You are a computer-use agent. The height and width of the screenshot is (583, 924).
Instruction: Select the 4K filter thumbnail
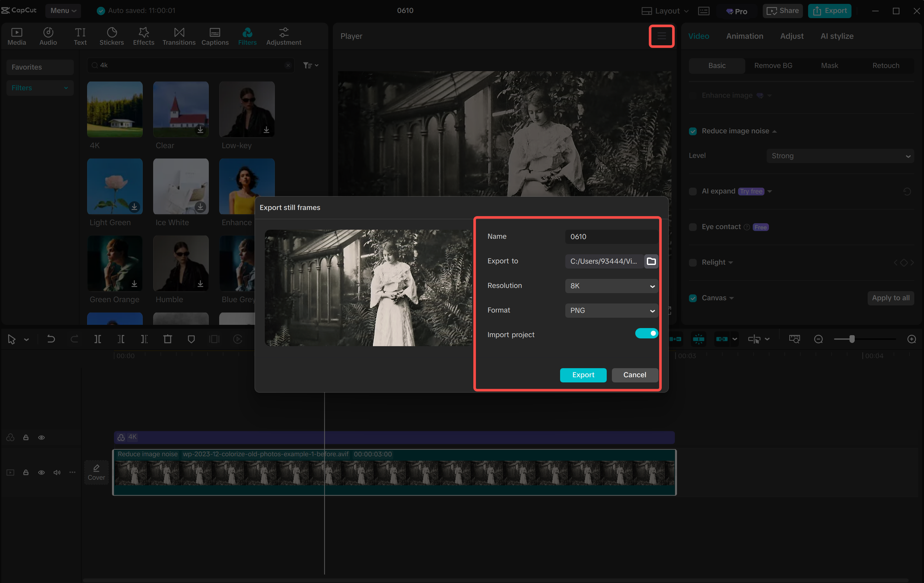click(x=114, y=110)
